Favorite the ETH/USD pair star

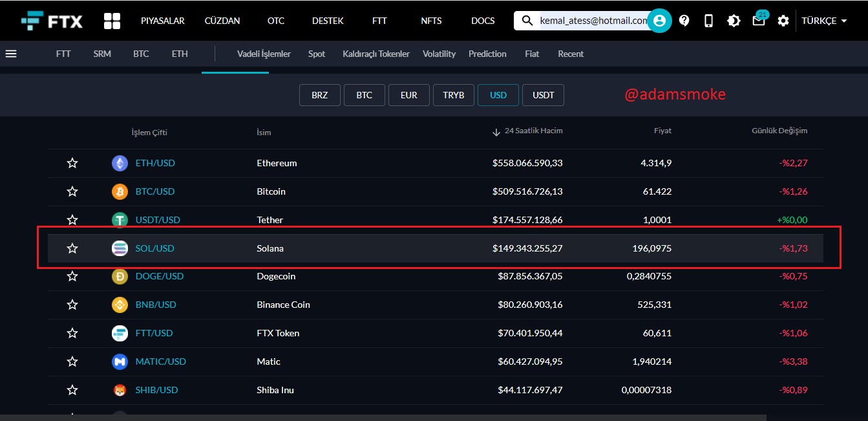click(x=72, y=163)
